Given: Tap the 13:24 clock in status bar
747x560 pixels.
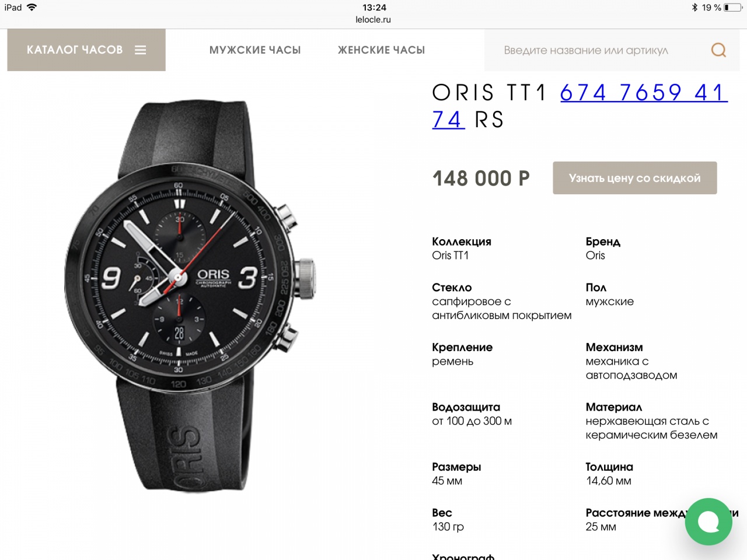Looking at the screenshot, I should [374, 8].
